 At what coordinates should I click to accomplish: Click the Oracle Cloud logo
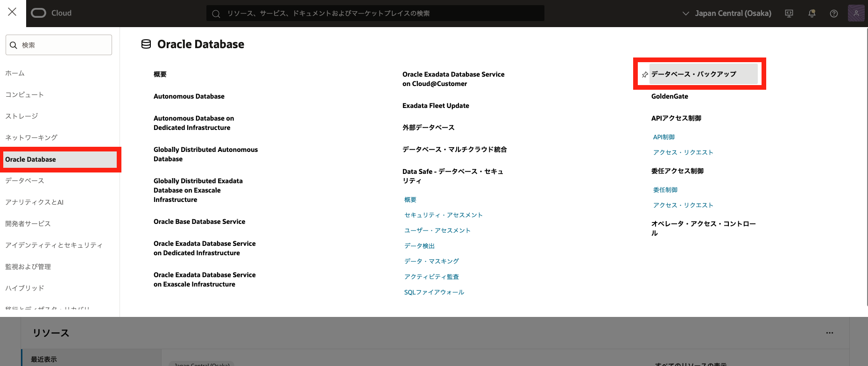pos(51,13)
